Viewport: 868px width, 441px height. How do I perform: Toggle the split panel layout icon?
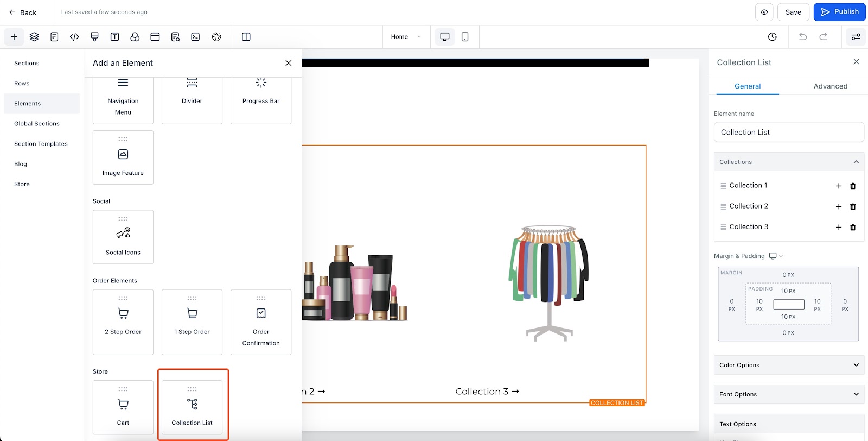coord(246,37)
